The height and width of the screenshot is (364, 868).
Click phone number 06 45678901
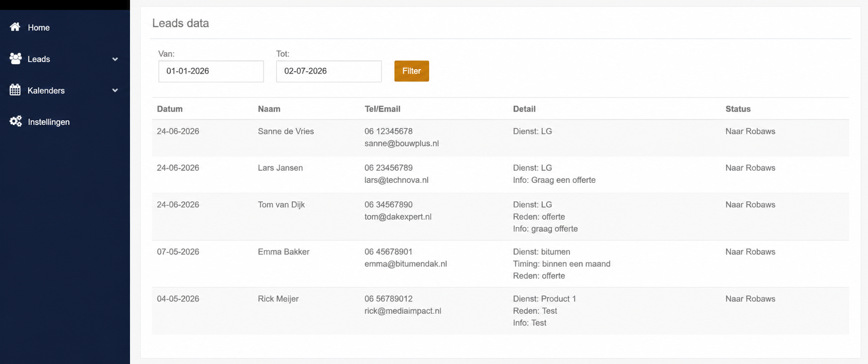(x=389, y=251)
